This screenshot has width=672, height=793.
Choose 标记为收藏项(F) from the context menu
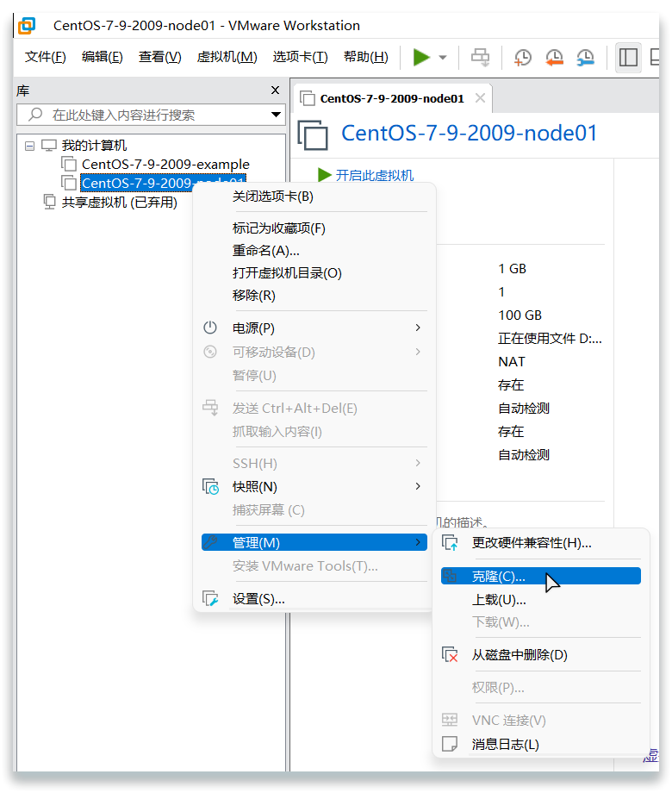tap(314, 228)
